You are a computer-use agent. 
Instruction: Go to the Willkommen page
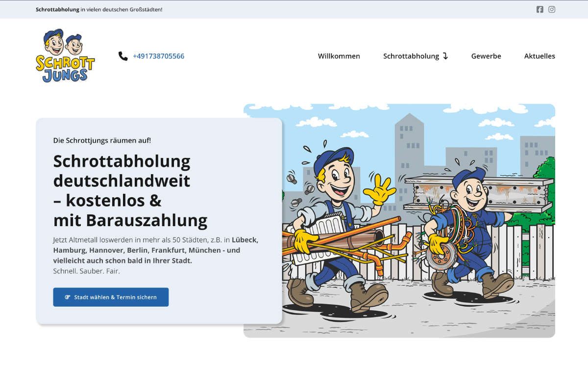[x=339, y=56]
